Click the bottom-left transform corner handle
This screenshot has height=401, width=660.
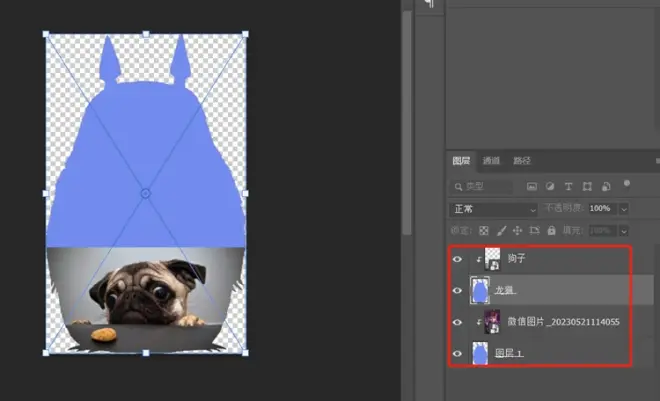[46, 353]
